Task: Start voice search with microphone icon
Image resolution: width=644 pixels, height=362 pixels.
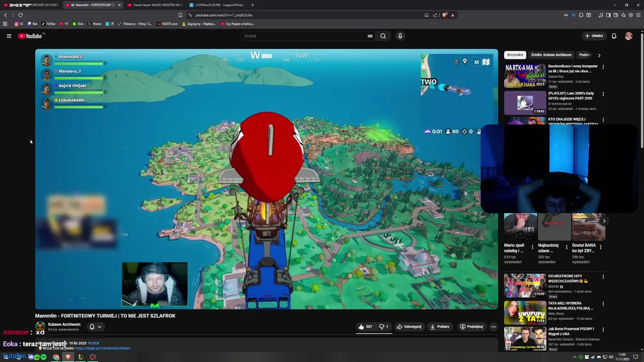Action: [400, 36]
